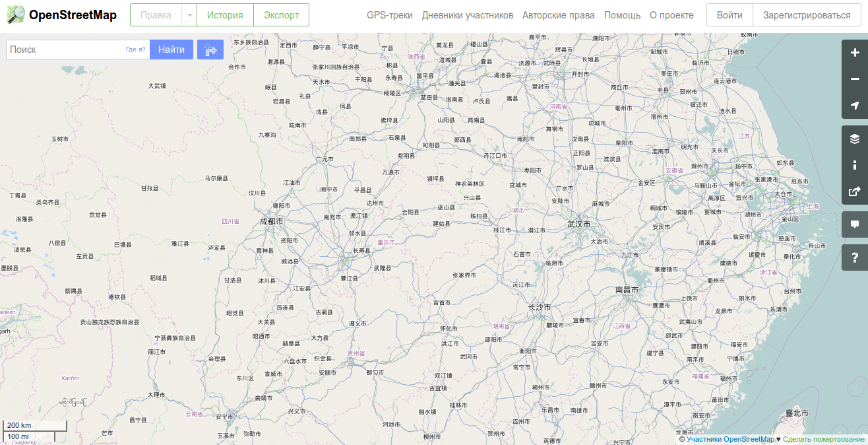Image resolution: width=868 pixels, height=445 pixels.
Task: Click the 'Где я?' link
Action: pyautogui.click(x=135, y=50)
